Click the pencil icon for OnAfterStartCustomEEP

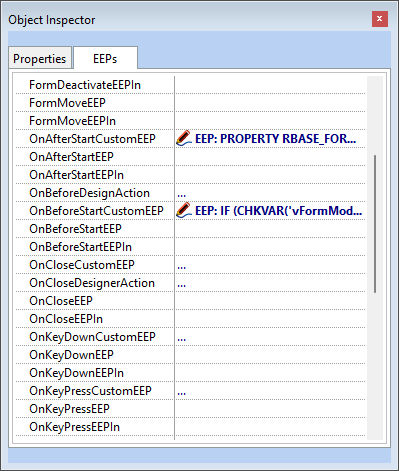[x=184, y=138]
